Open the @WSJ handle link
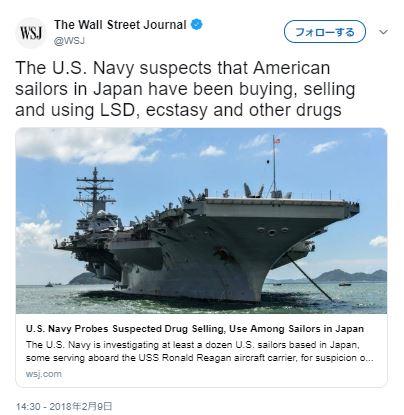This screenshot has width=404, height=415. tap(69, 41)
